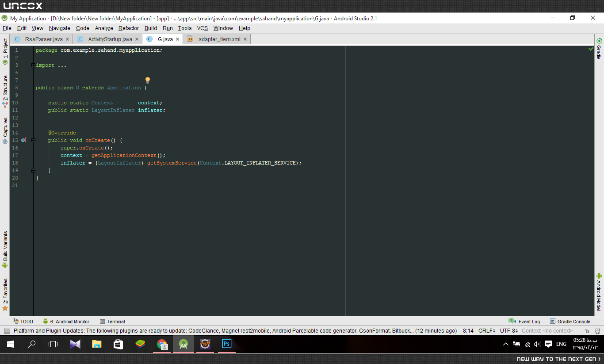Click the Context no context status widget
This screenshot has width=604, height=364.
[x=547, y=331]
